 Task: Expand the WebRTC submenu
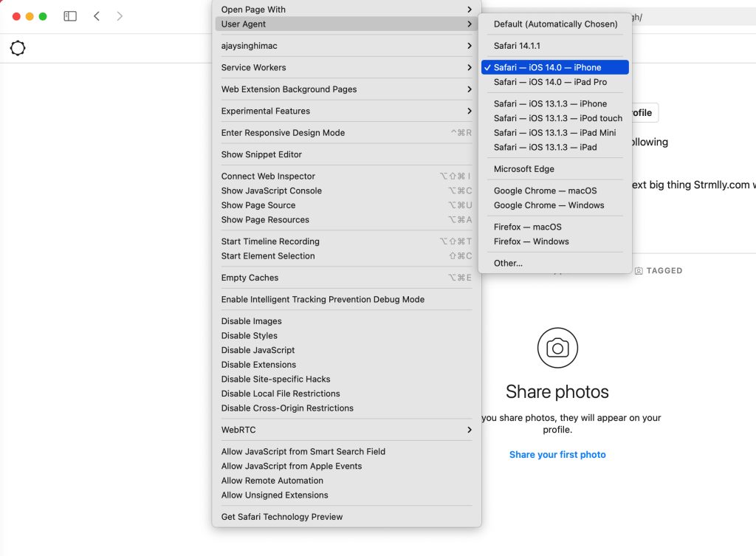click(346, 430)
